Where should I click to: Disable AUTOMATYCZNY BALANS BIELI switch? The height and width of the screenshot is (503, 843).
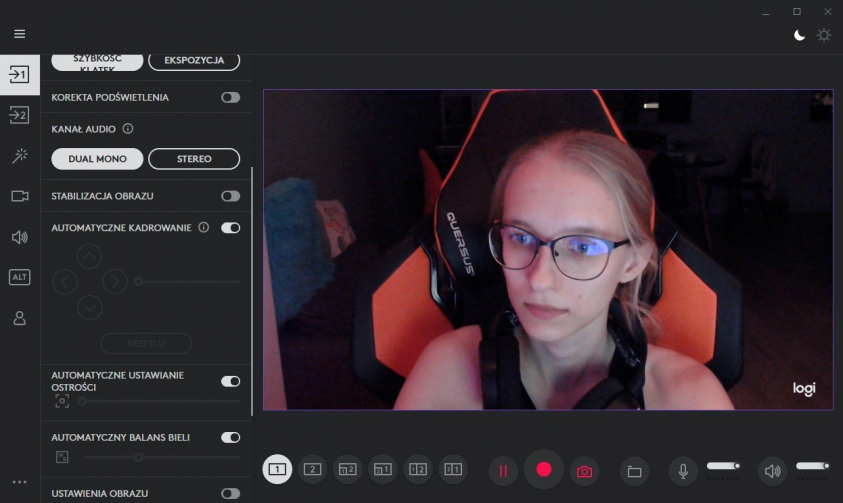pyautogui.click(x=231, y=437)
